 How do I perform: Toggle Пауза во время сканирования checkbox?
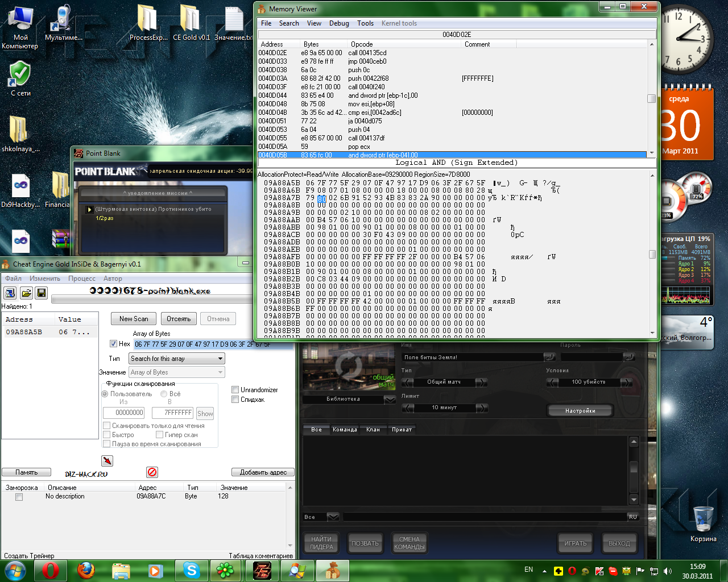click(106, 443)
